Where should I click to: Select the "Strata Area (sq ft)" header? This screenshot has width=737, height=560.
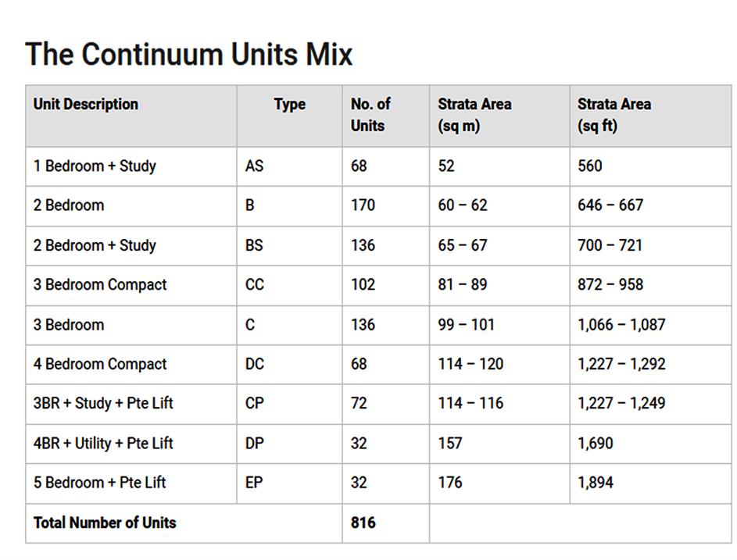[614, 115]
